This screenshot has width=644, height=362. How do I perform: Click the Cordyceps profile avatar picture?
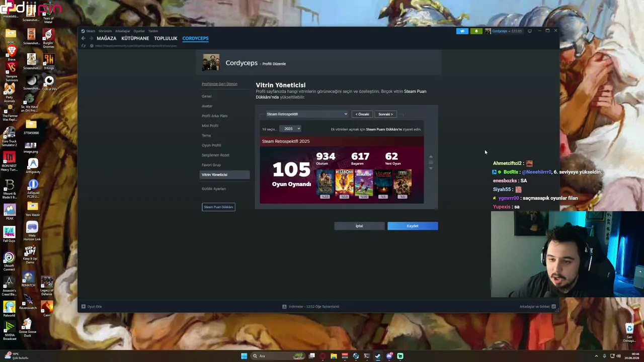click(211, 62)
